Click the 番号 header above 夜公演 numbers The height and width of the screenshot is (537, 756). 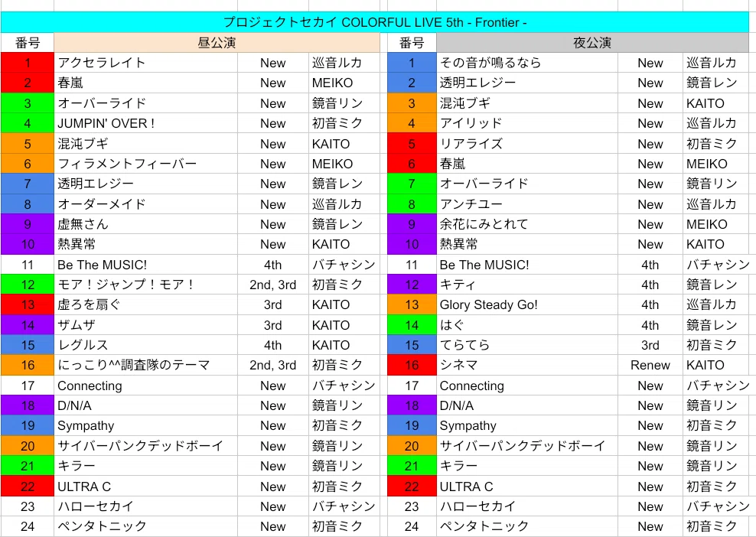pos(412,42)
